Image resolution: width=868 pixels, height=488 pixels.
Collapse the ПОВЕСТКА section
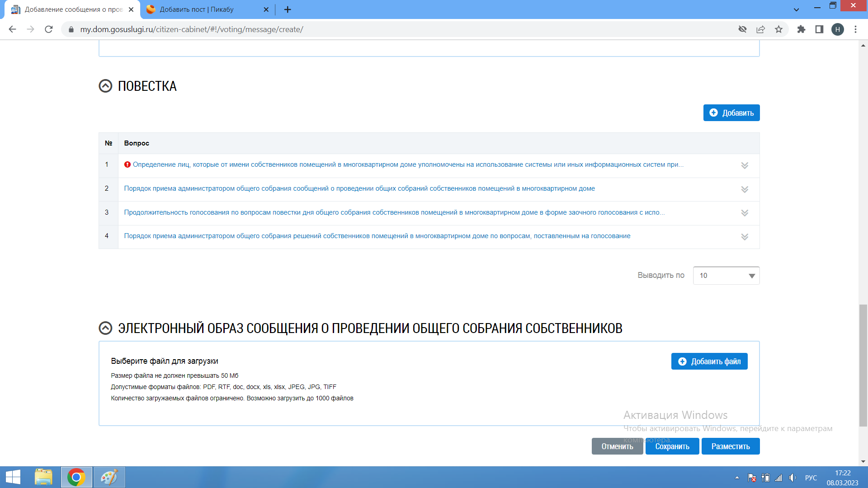point(105,86)
